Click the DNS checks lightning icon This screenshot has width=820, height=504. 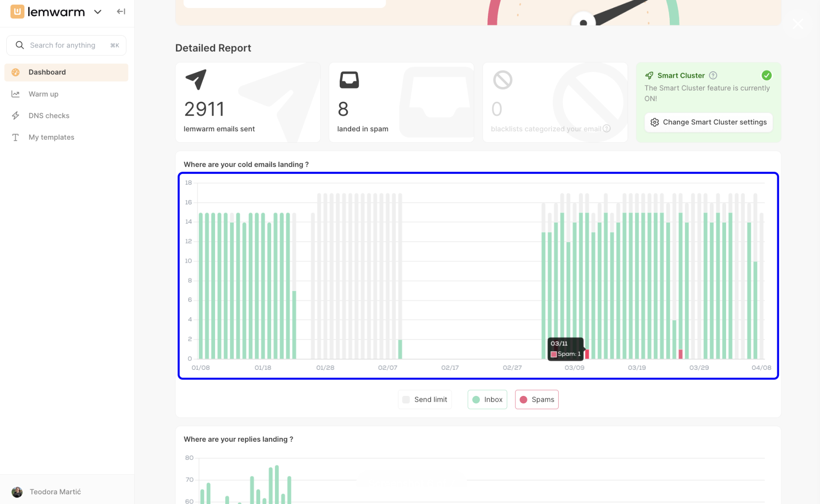16,115
